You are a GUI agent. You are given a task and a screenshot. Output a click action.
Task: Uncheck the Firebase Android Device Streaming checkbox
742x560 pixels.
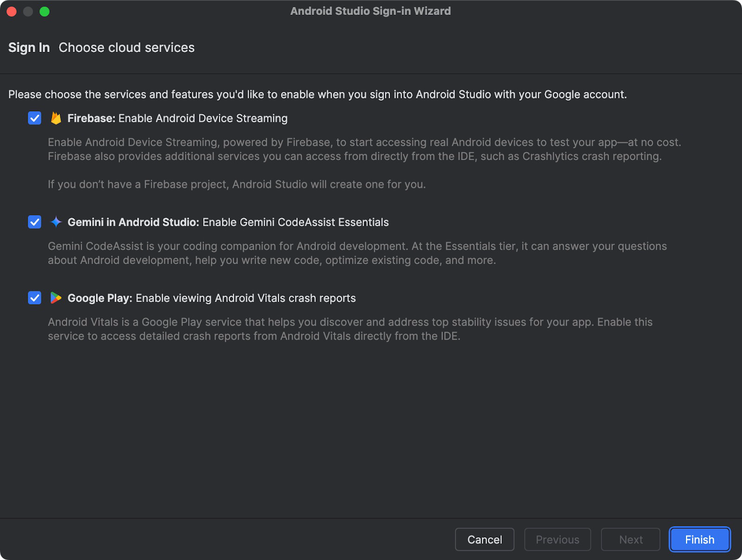click(35, 118)
